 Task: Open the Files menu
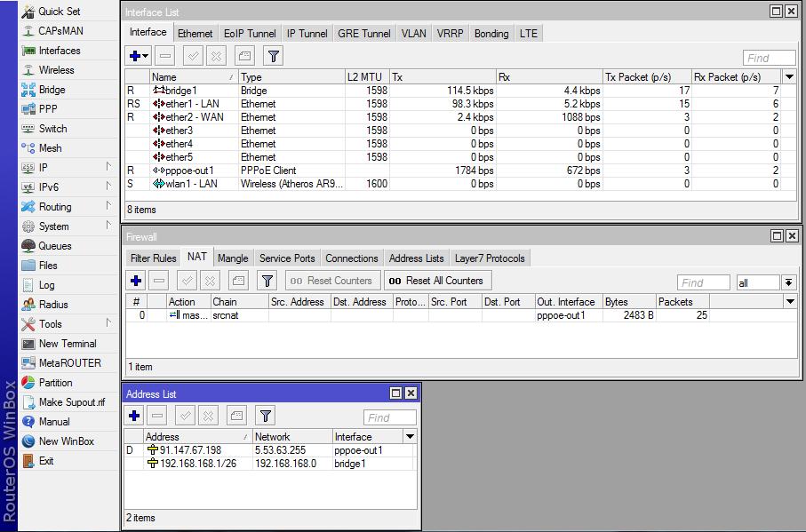pyautogui.click(x=68, y=266)
